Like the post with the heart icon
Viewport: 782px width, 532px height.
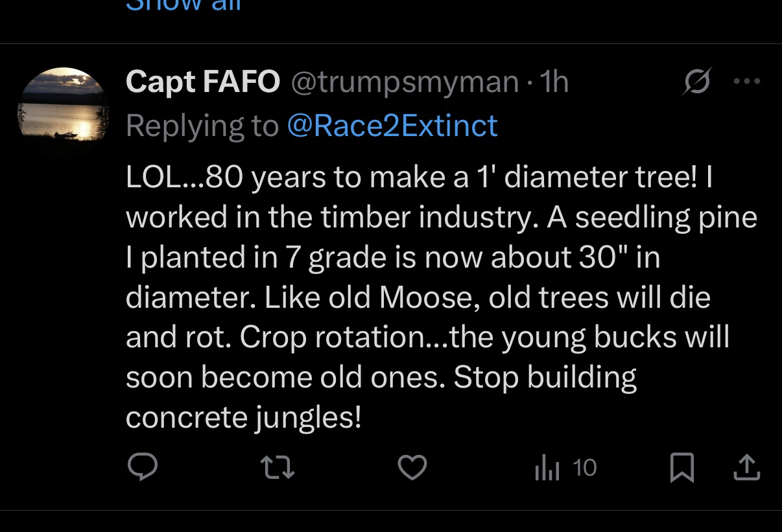[x=412, y=467]
